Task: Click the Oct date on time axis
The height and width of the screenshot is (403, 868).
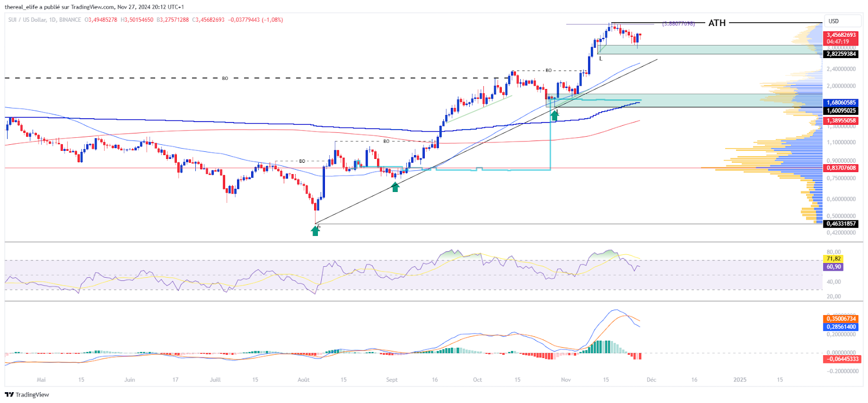Action: (x=477, y=380)
